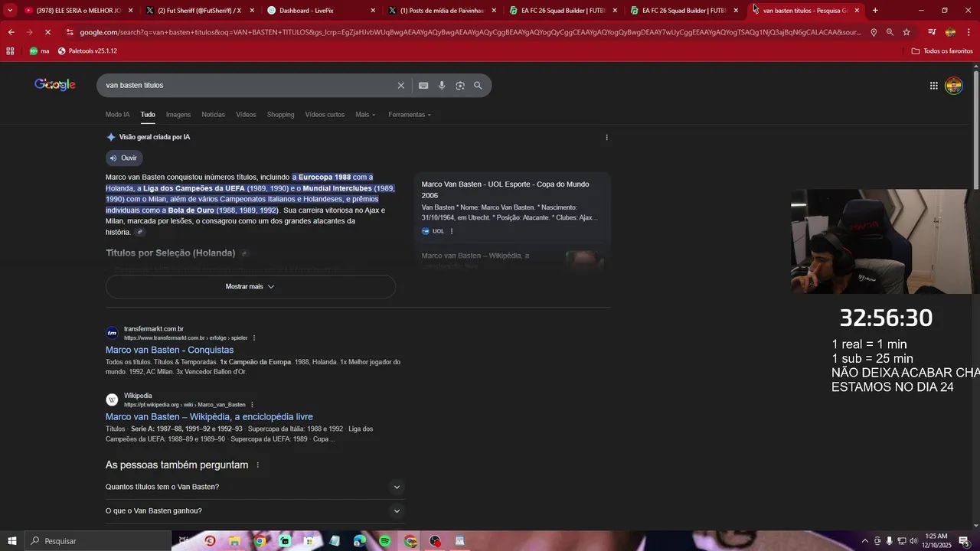
Task: Open the transfermarkt result three-dot options
Action: tap(254, 337)
